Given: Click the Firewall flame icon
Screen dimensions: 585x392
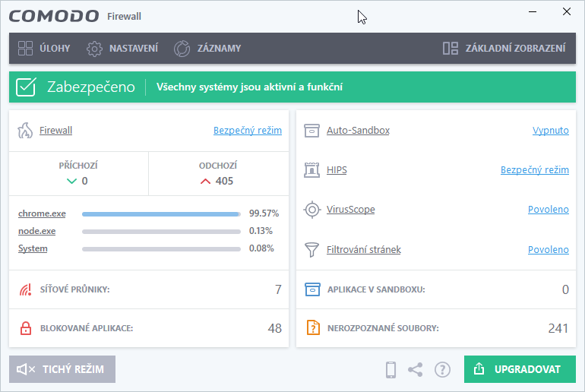Looking at the screenshot, I should coord(25,131).
